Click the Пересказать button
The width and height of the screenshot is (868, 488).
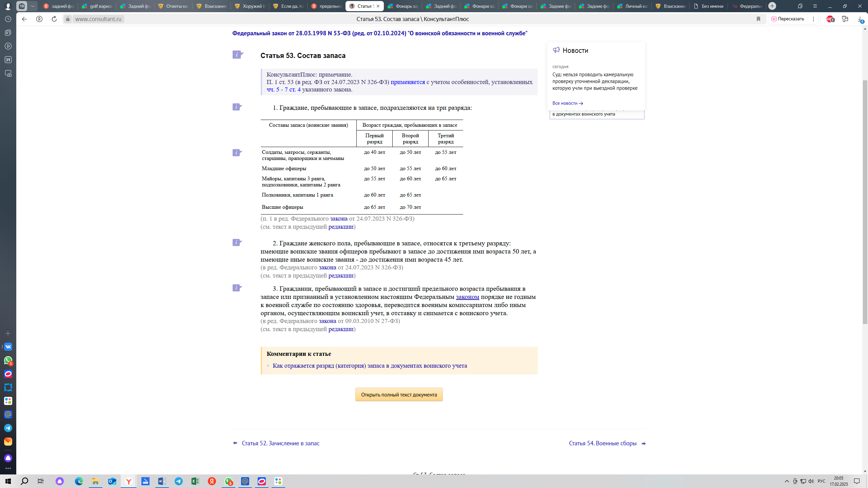pos(788,19)
